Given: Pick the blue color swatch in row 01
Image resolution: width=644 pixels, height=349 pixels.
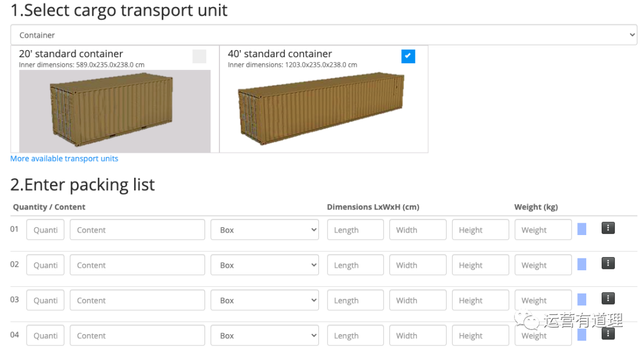Looking at the screenshot, I should [x=581, y=229].
